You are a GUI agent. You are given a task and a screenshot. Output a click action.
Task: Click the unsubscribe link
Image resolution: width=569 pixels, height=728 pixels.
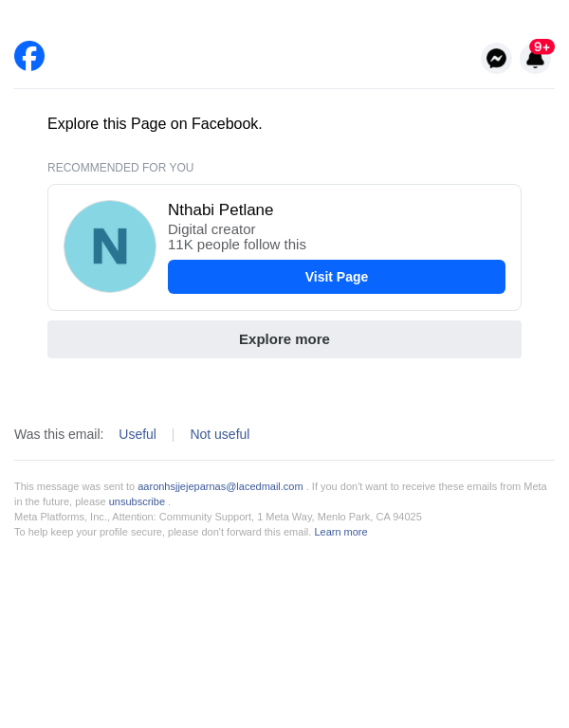pos(137,501)
